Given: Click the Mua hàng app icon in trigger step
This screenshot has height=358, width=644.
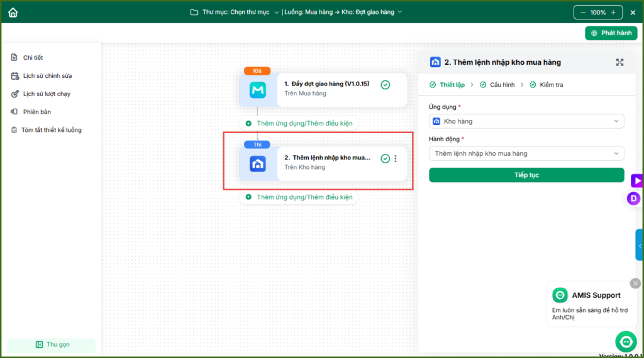Looking at the screenshot, I should 258,90.
